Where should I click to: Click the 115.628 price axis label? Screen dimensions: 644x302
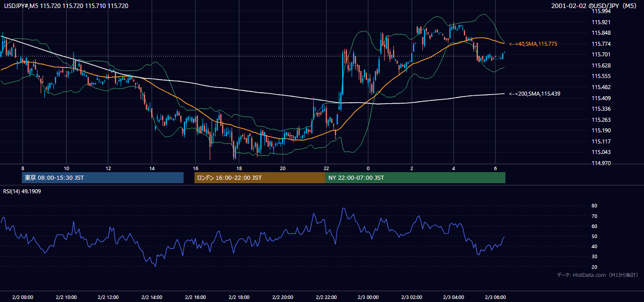tap(601, 65)
